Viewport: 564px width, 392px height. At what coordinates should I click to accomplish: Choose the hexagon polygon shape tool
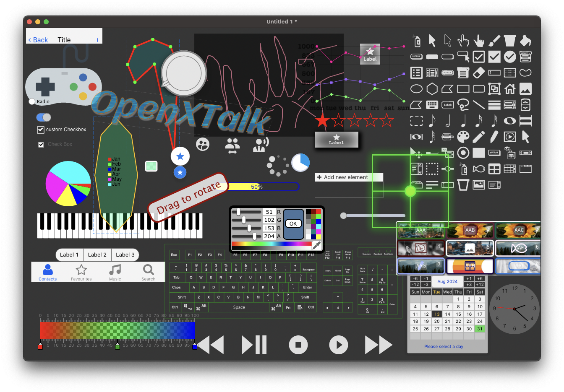pyautogui.click(x=432, y=89)
